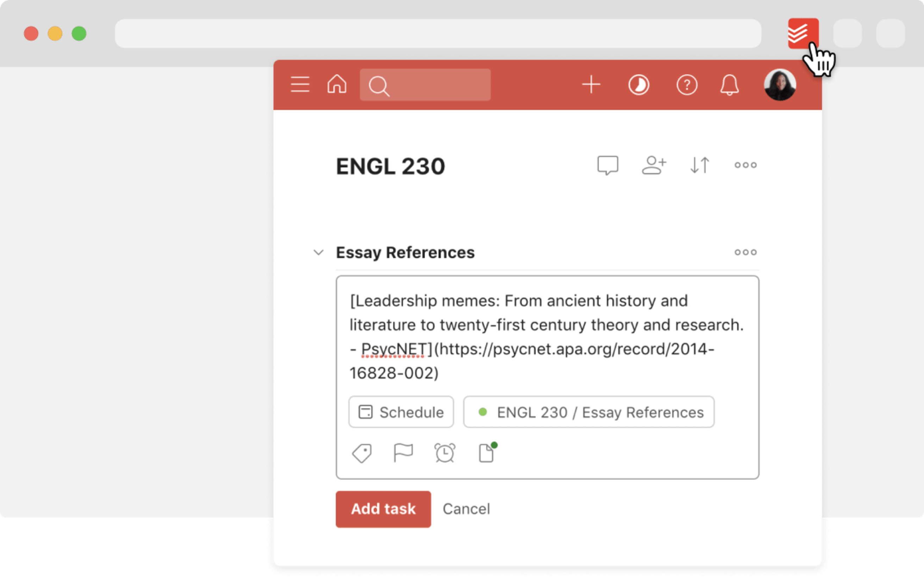The image size is (924, 579).
Task: Open notifications bell icon
Action: tap(729, 84)
